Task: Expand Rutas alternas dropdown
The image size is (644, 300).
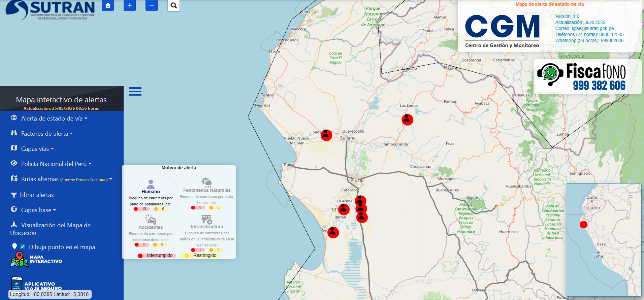Action: (x=67, y=179)
